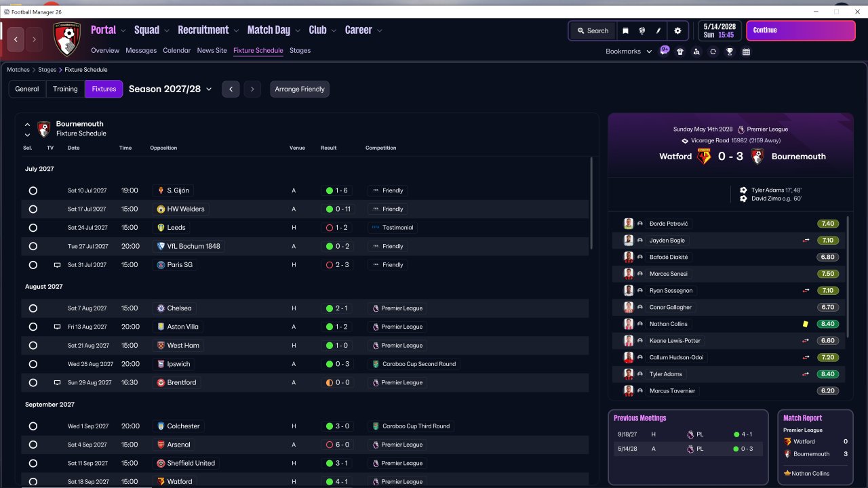This screenshot has width=868, height=488.
Task: Open the News Site tab
Action: point(212,51)
